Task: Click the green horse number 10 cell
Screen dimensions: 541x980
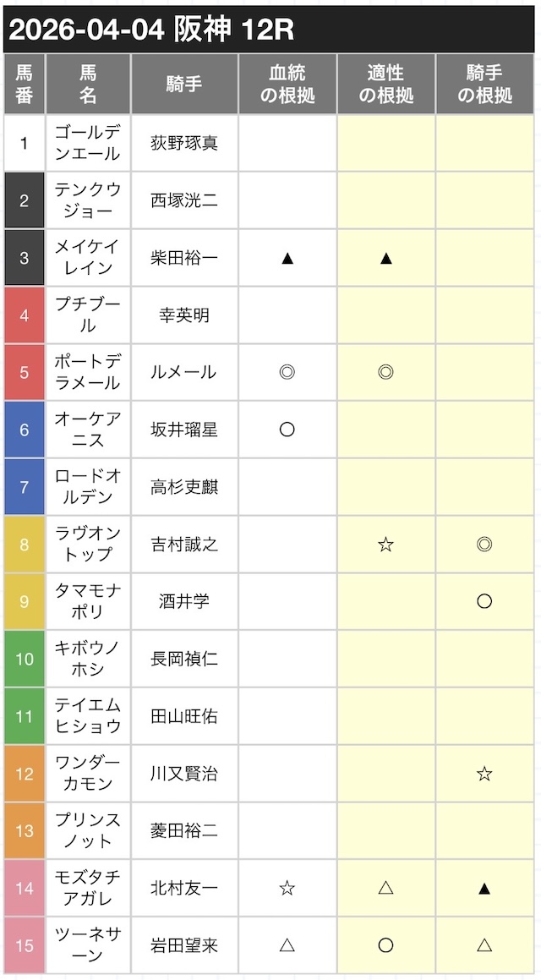Action: [x=24, y=659]
